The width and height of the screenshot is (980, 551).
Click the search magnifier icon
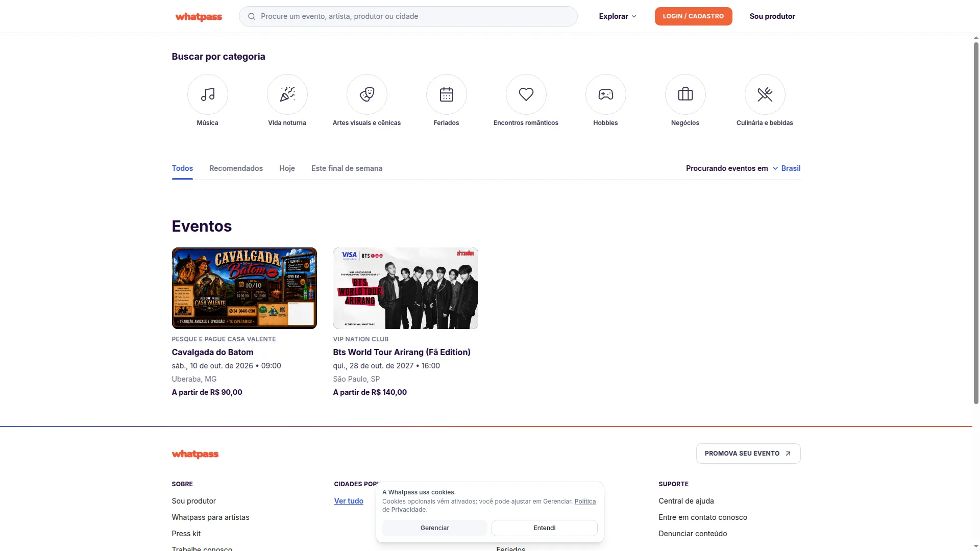pyautogui.click(x=252, y=16)
